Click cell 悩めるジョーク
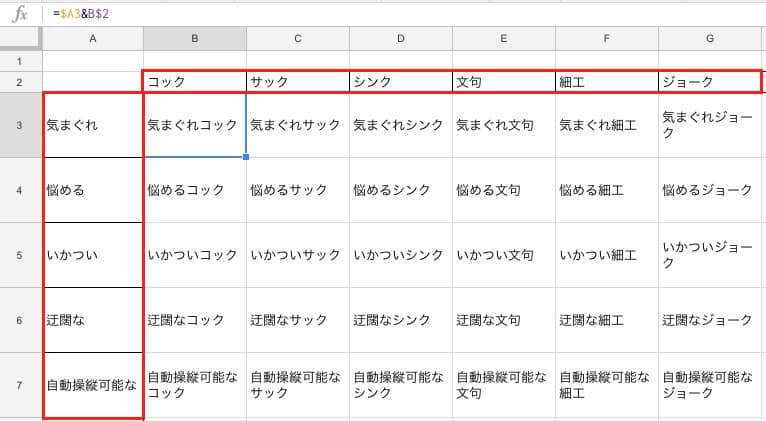The height and width of the screenshot is (421, 766). click(x=710, y=190)
